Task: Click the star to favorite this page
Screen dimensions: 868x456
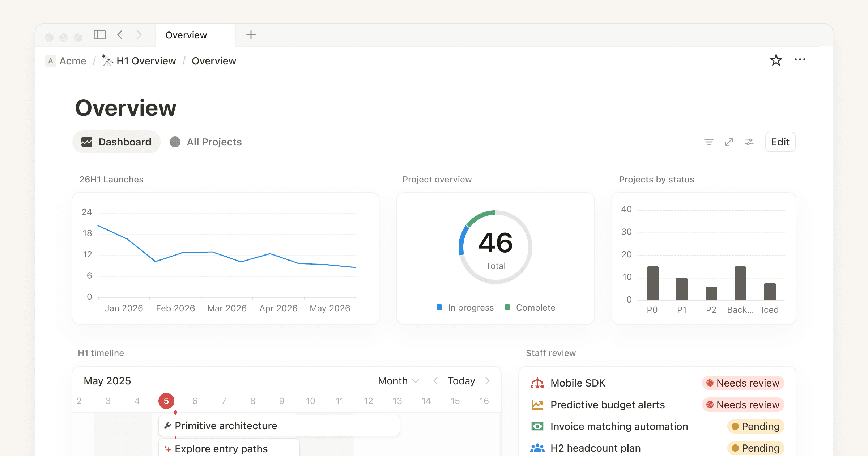Action: click(776, 60)
